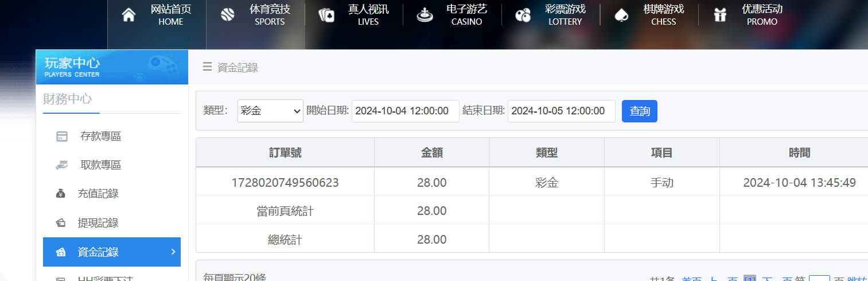Open the 類型 dropdown showing 彩金

click(x=270, y=111)
